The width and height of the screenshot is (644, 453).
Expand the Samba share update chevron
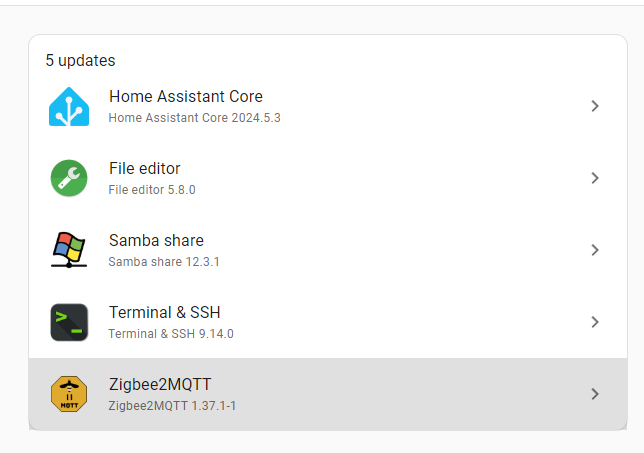point(595,250)
